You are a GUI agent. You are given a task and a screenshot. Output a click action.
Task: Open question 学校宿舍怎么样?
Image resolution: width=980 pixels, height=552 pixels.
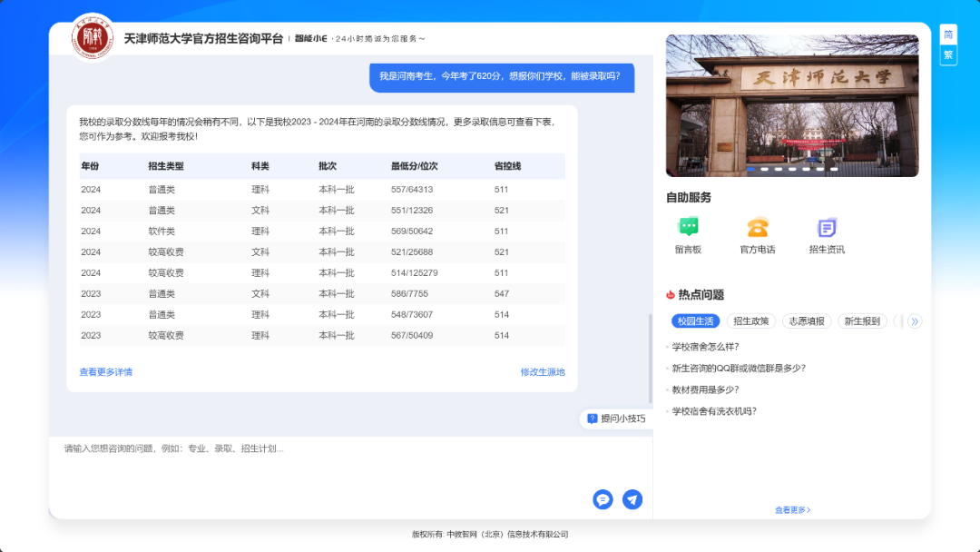point(705,347)
